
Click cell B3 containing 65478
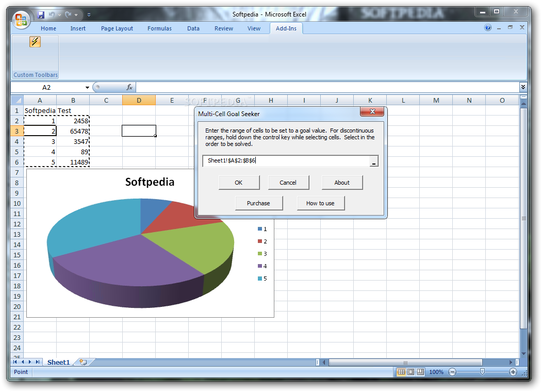[73, 132]
